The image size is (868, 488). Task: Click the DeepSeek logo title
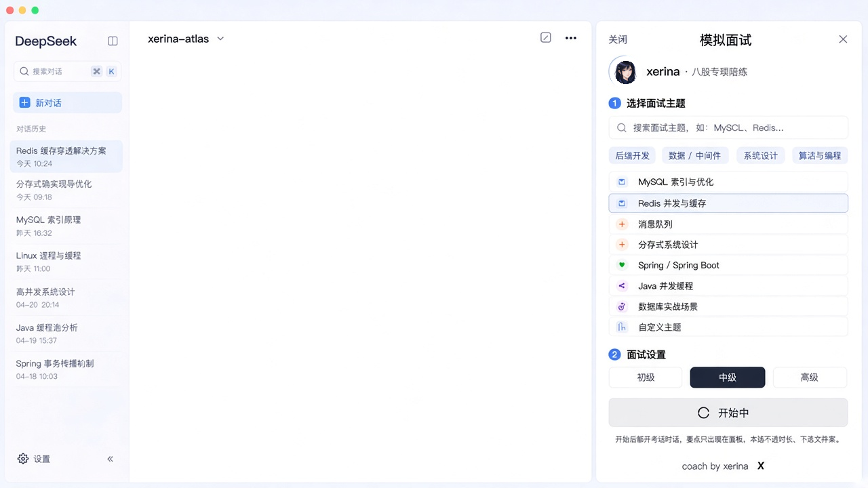coord(46,41)
